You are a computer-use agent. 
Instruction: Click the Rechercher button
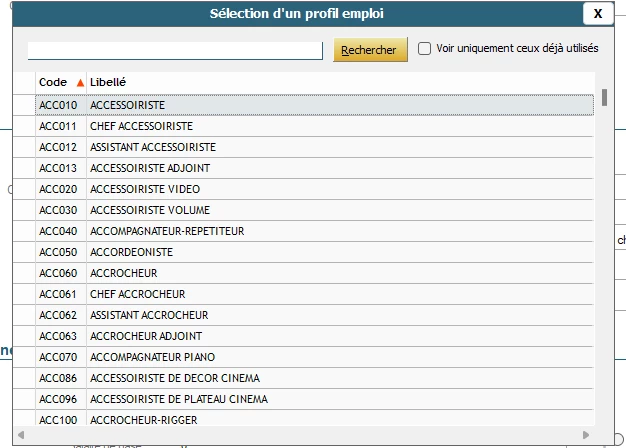(370, 50)
